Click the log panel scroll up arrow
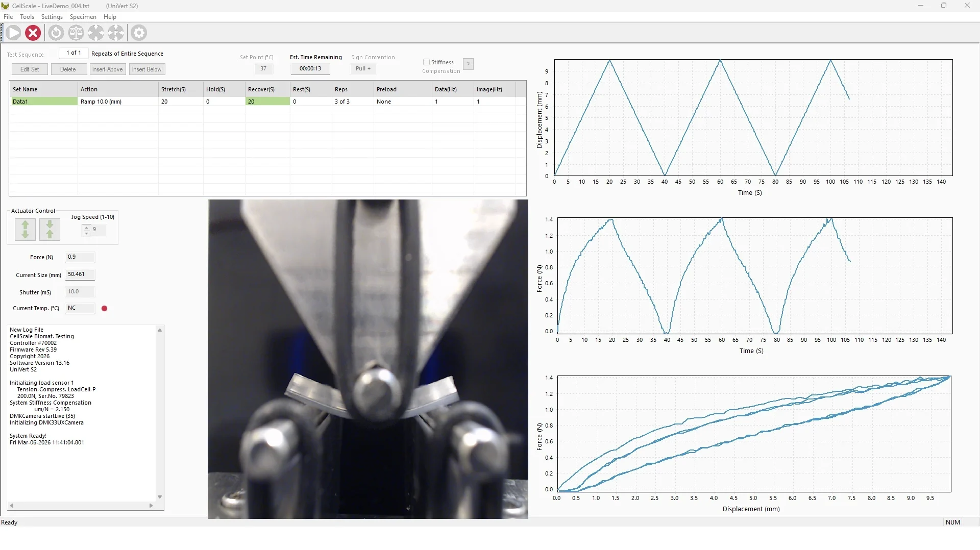This screenshot has width=980, height=550. (x=160, y=330)
